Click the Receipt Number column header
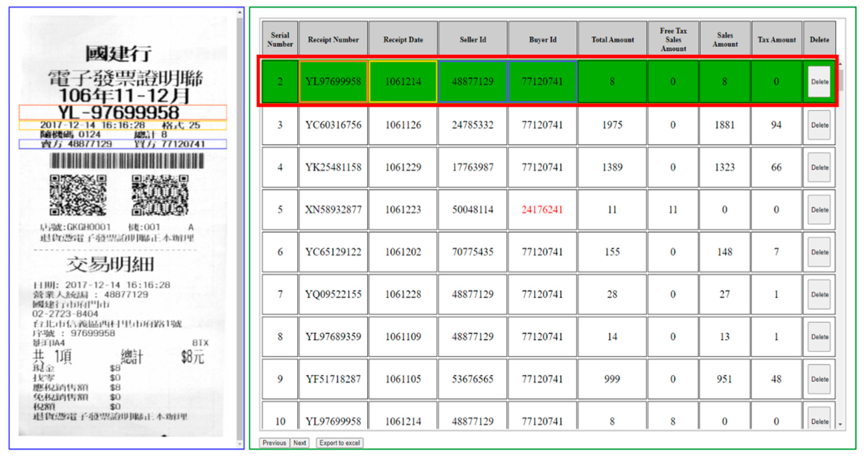868x460 pixels. [333, 39]
